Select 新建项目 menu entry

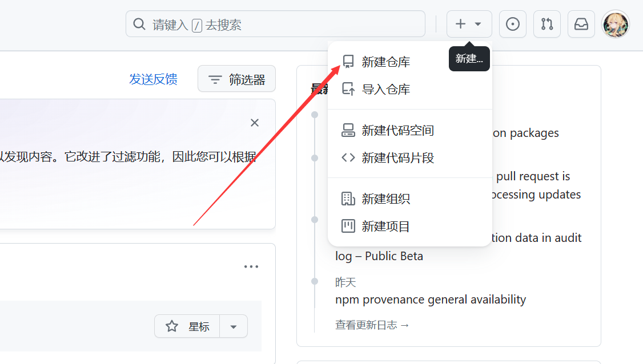pos(385,227)
